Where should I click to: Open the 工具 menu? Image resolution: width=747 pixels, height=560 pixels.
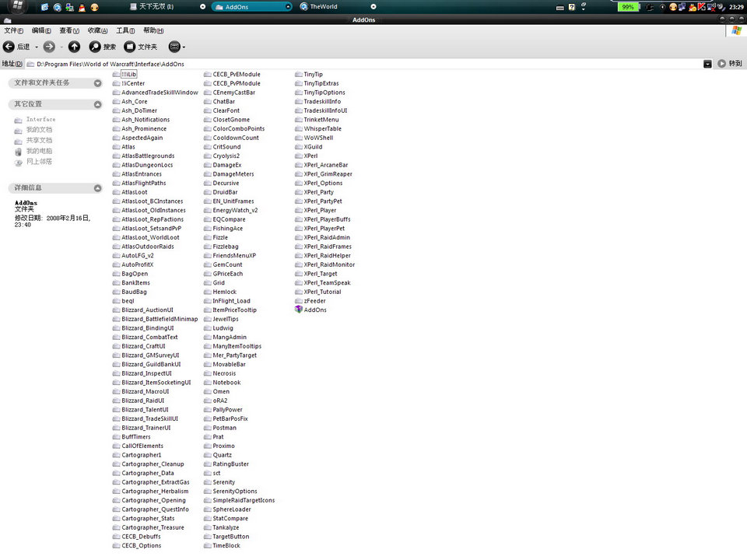125,30
